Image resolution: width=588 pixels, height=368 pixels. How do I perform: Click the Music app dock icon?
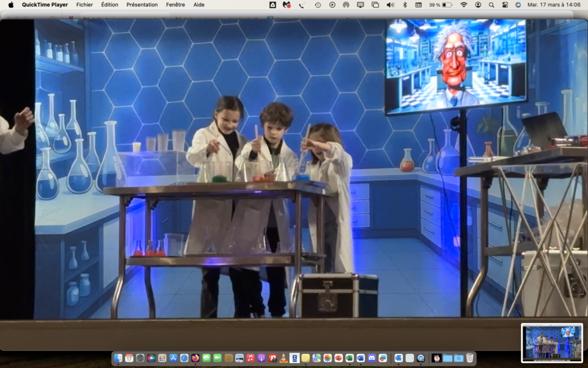click(250, 358)
